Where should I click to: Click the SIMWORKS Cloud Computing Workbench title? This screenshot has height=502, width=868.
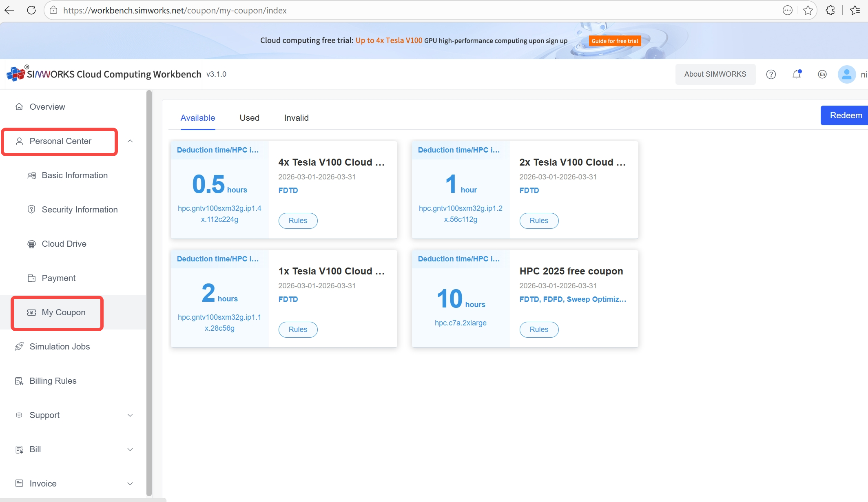click(x=114, y=74)
